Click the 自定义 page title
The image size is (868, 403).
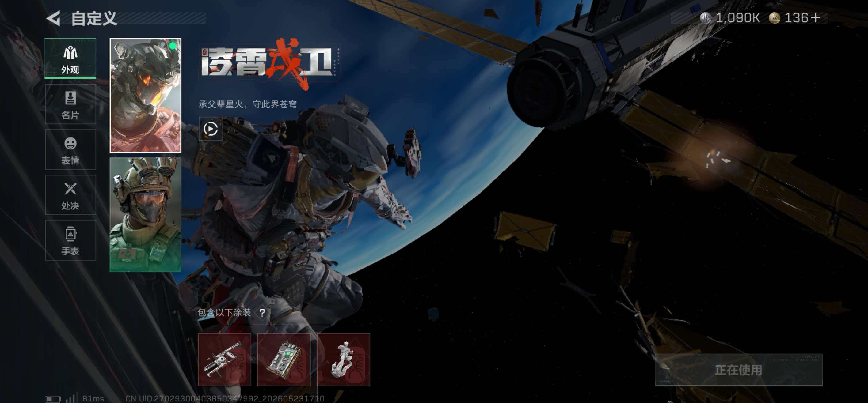94,18
